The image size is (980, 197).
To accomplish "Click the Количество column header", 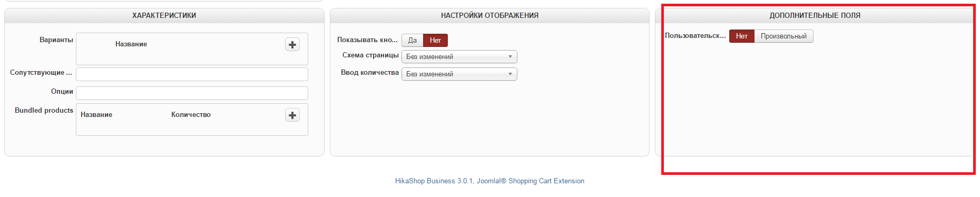I will click(191, 114).
